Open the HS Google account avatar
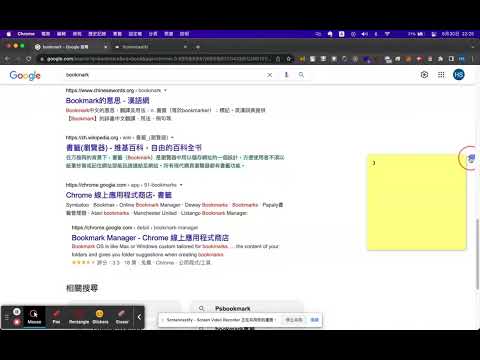 click(x=459, y=75)
